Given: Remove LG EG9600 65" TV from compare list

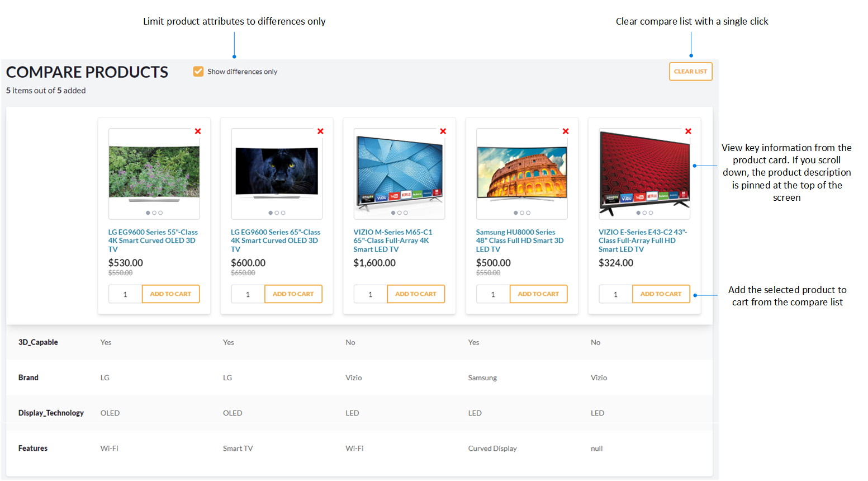Looking at the screenshot, I should (x=320, y=131).
